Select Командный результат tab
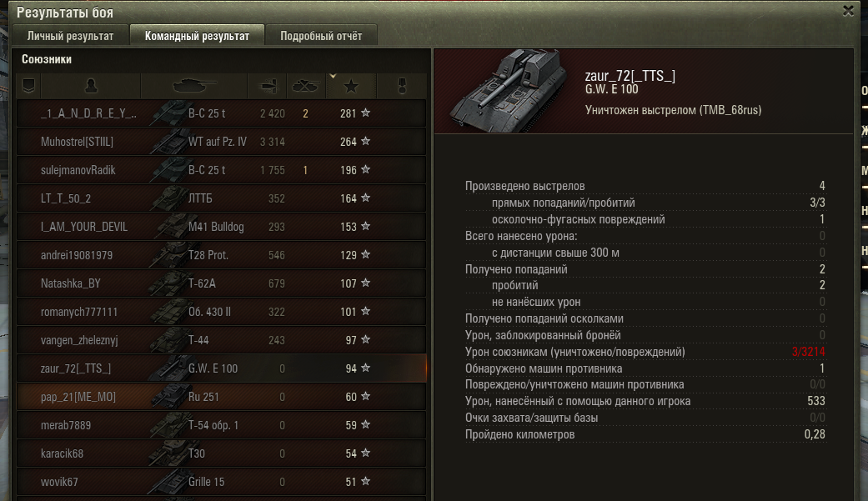 click(197, 36)
